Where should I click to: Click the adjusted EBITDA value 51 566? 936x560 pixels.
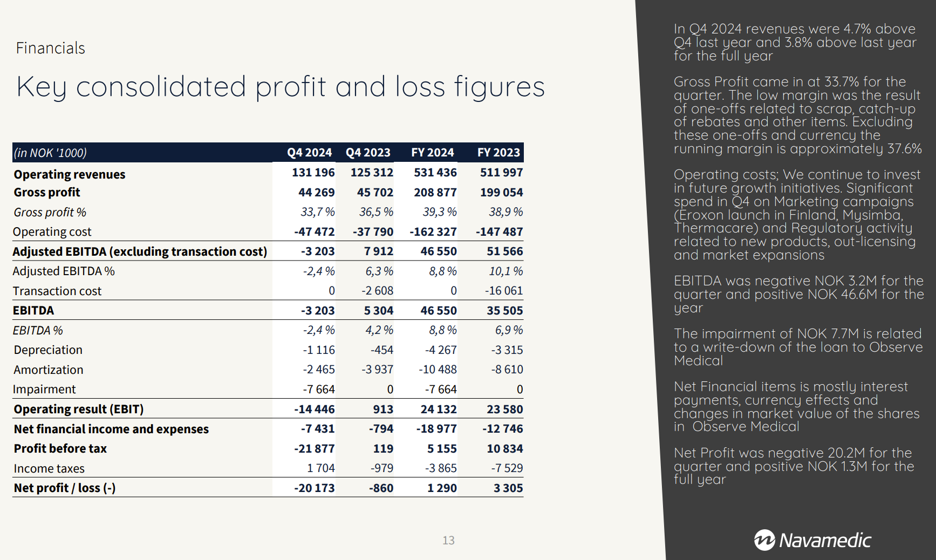505,251
